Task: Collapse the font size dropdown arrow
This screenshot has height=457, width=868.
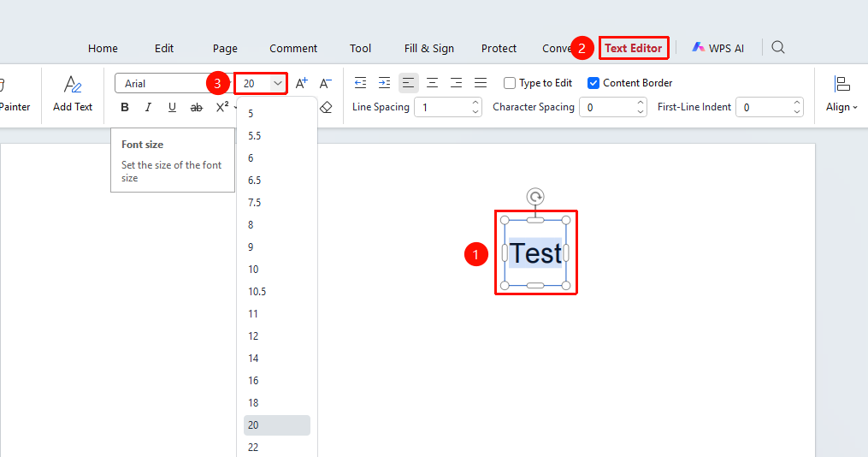Action: 278,84
